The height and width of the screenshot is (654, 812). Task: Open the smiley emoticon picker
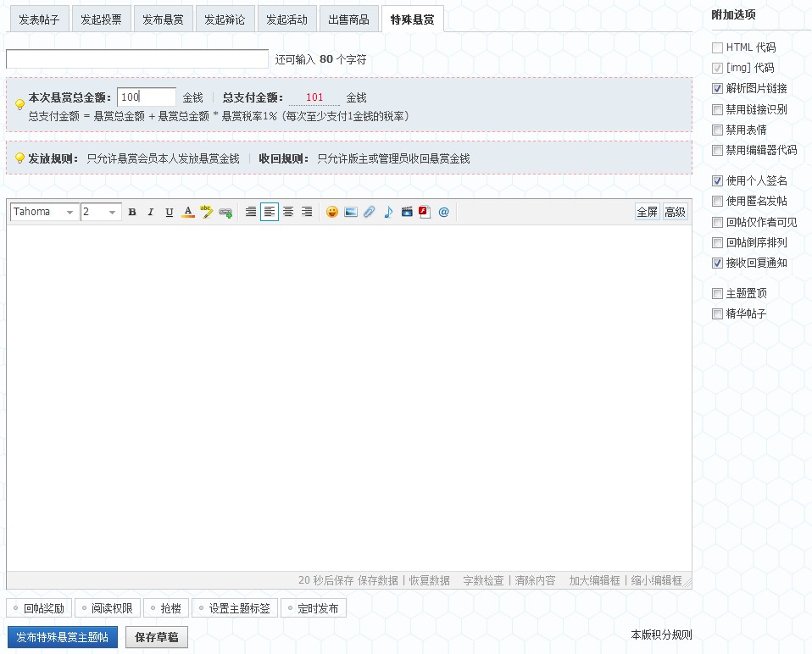point(332,212)
